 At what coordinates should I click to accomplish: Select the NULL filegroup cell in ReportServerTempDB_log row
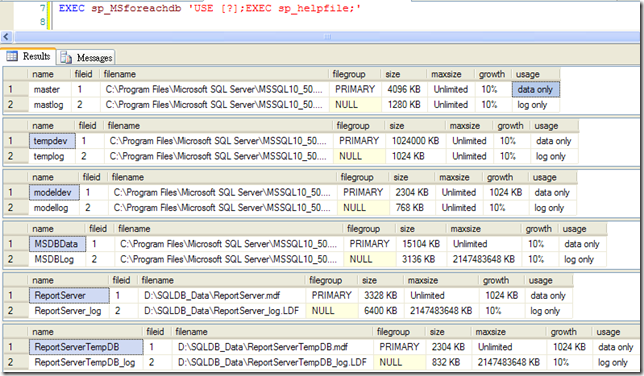(400, 362)
